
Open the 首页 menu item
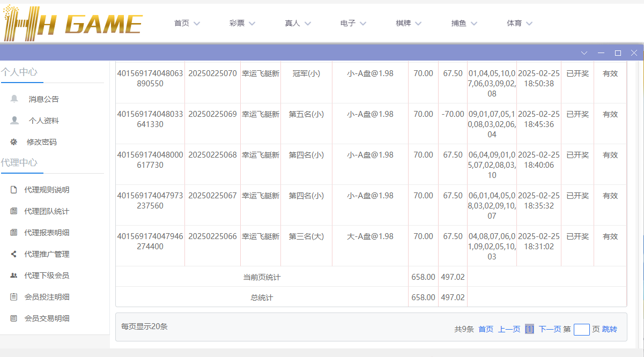(x=187, y=23)
